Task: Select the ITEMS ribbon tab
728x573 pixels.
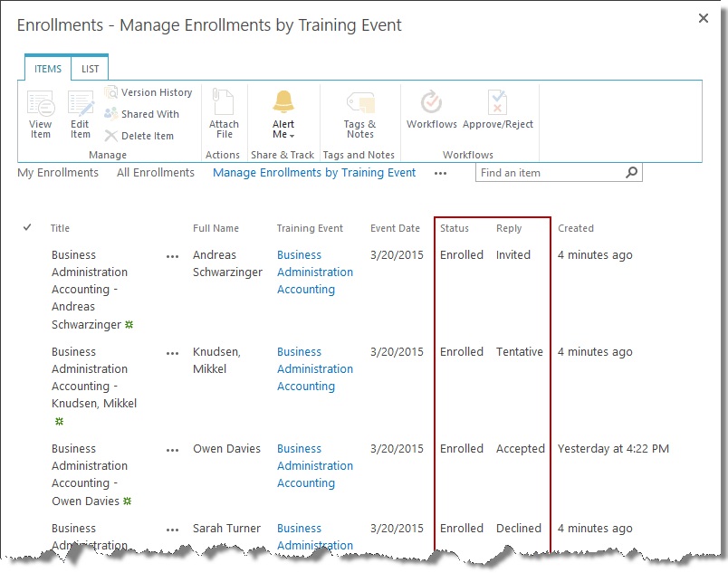Action: (x=48, y=69)
